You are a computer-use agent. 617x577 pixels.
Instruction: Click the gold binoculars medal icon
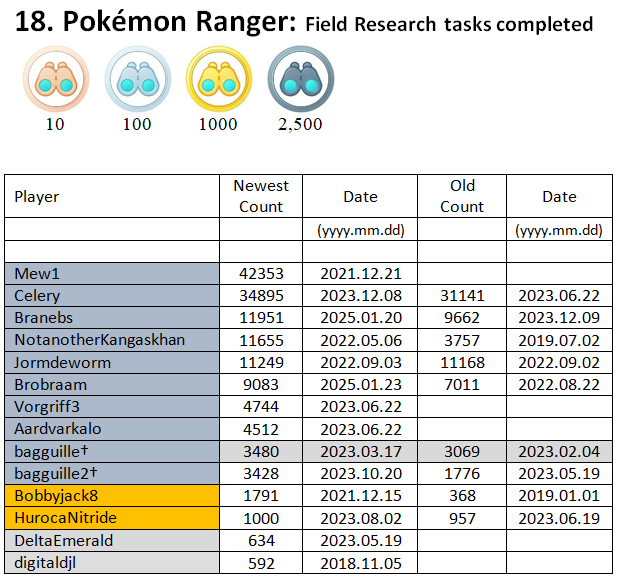(219, 79)
